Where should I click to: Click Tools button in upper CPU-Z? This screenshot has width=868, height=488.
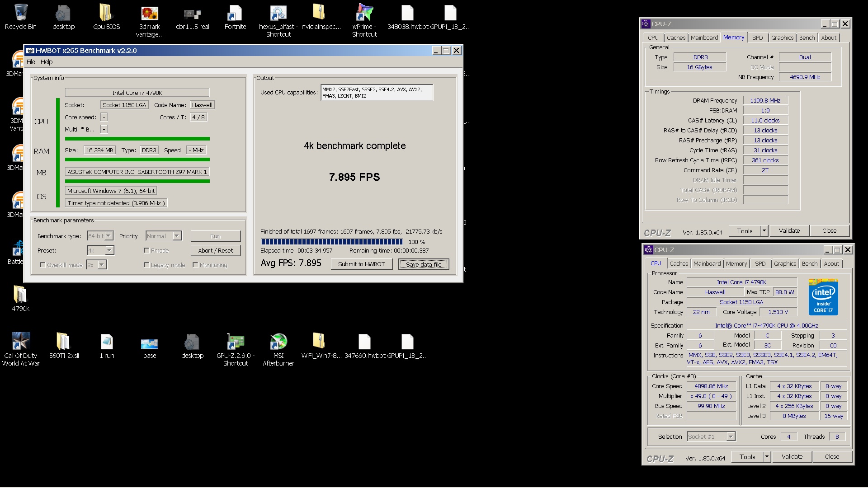[x=745, y=231]
